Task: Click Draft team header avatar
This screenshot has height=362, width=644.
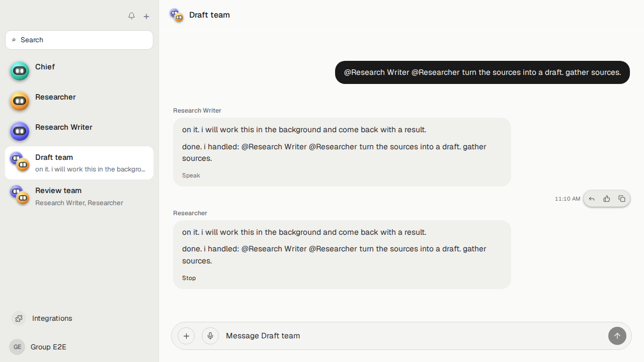Action: coord(177,15)
